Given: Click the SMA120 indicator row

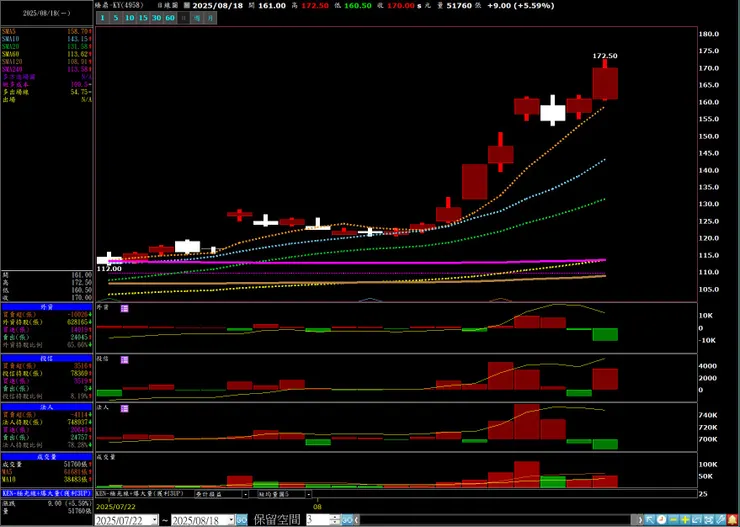Looking at the screenshot, I should (x=47, y=61).
